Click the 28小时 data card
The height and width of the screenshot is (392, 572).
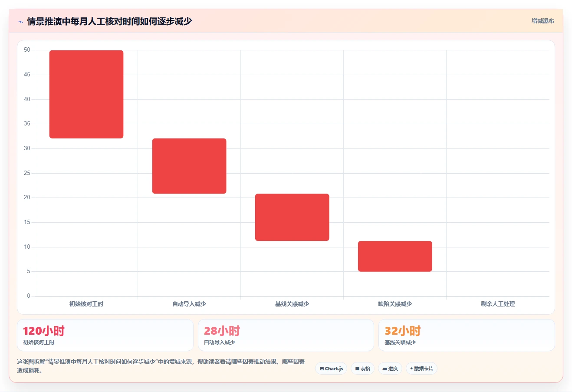click(x=286, y=335)
